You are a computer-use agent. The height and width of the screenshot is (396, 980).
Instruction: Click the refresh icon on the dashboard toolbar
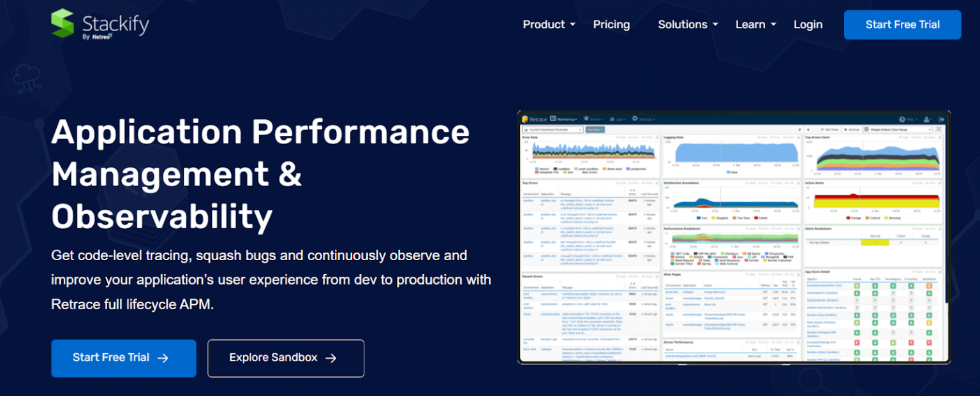(799, 129)
